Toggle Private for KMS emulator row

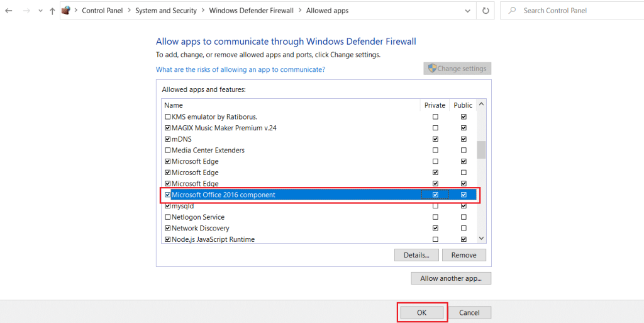point(435,116)
